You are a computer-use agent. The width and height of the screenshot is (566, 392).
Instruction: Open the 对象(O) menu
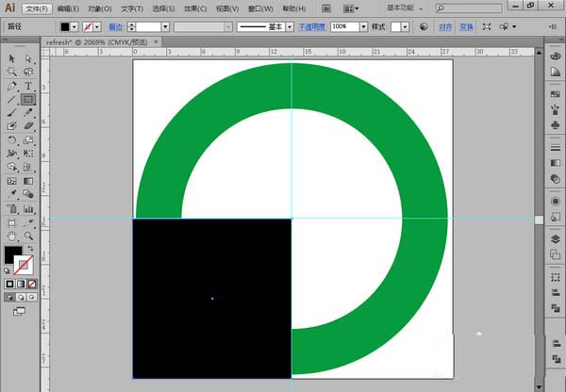click(x=100, y=8)
